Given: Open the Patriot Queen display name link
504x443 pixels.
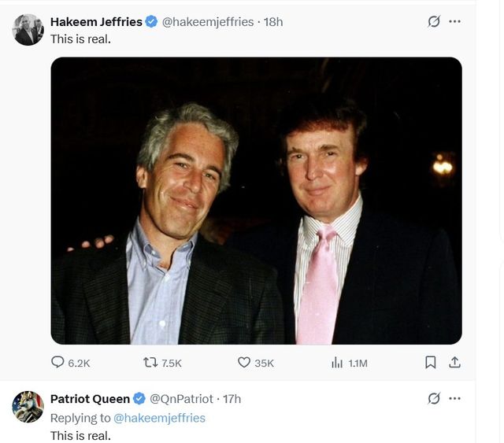Looking at the screenshot, I should click(x=90, y=399).
